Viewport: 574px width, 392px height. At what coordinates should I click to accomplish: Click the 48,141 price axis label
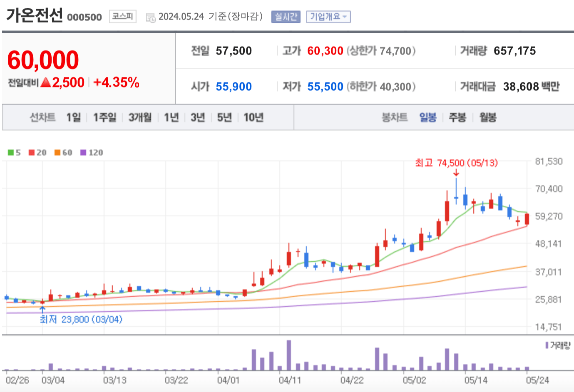(x=549, y=243)
